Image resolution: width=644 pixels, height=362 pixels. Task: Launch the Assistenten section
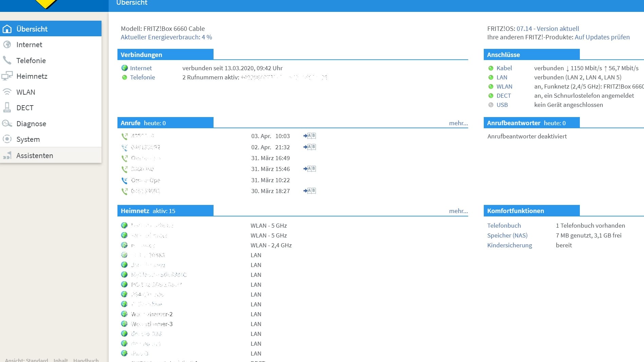(51, 155)
